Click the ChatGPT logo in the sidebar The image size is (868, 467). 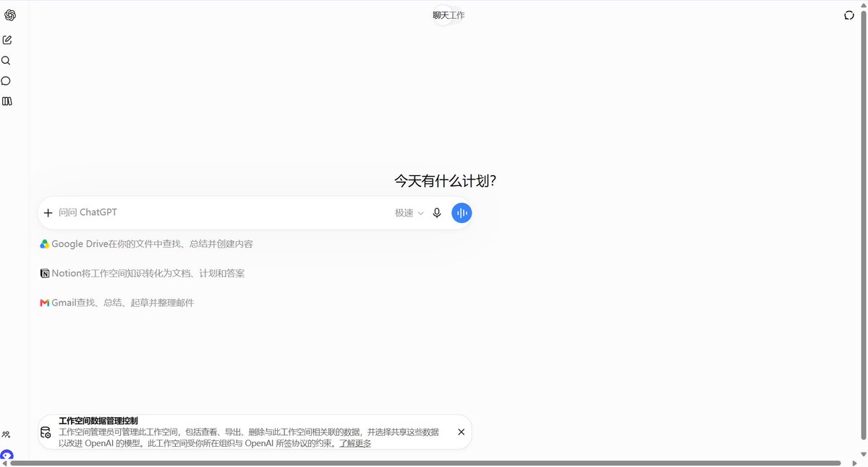[x=10, y=15]
